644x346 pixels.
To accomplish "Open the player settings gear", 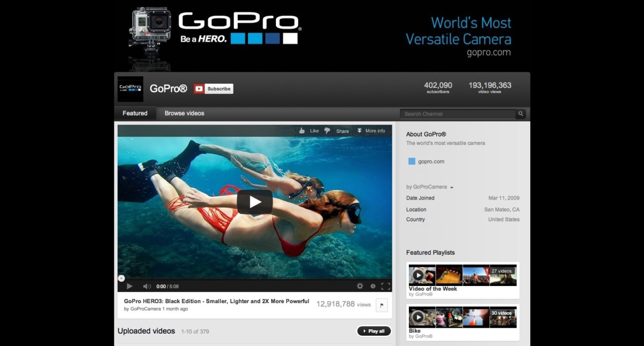I will click(360, 286).
